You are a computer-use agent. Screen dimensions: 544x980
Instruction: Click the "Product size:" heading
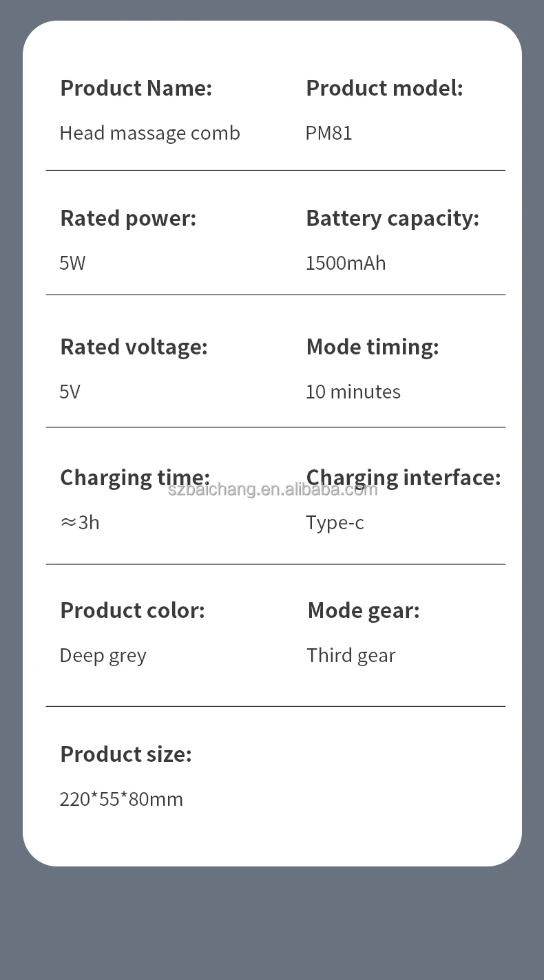coord(125,754)
